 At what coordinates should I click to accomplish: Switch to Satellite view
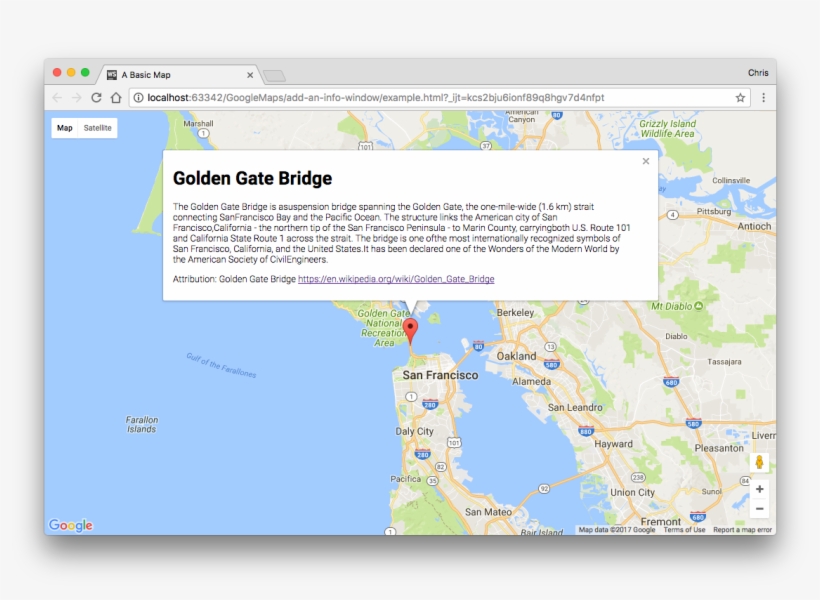pos(97,127)
